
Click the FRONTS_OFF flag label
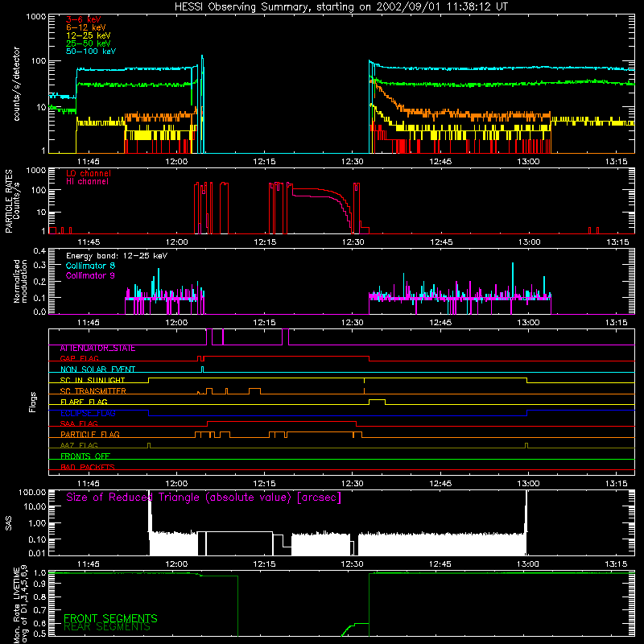coord(85,456)
